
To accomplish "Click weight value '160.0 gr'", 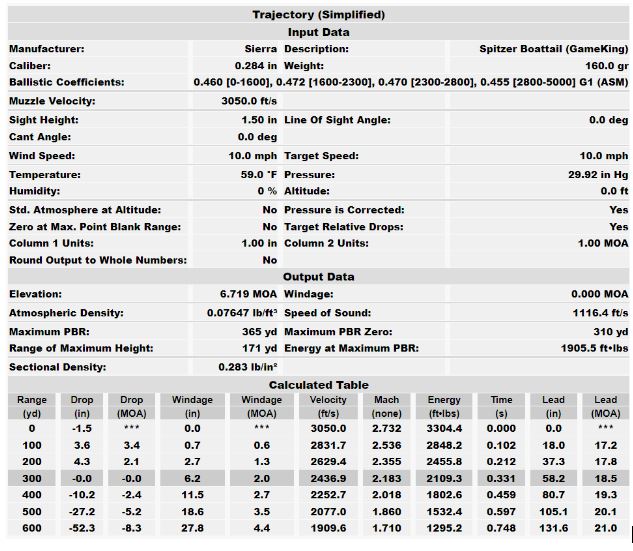I will (x=607, y=66).
